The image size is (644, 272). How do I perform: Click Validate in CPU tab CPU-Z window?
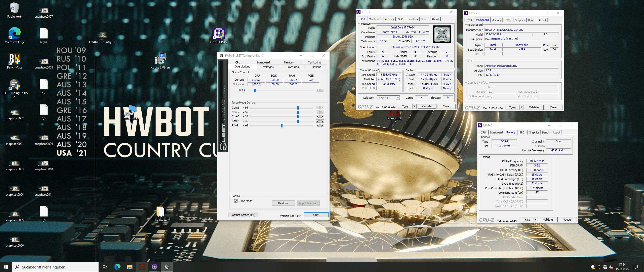tap(427, 106)
